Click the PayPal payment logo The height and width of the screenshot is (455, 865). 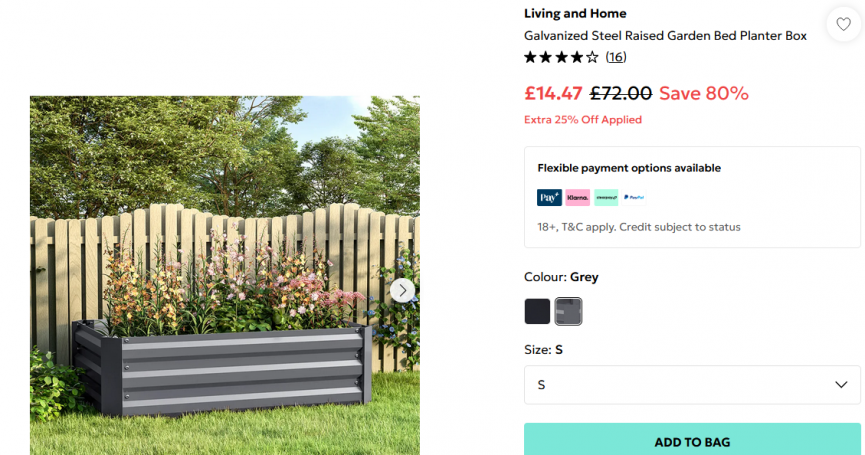(x=634, y=197)
